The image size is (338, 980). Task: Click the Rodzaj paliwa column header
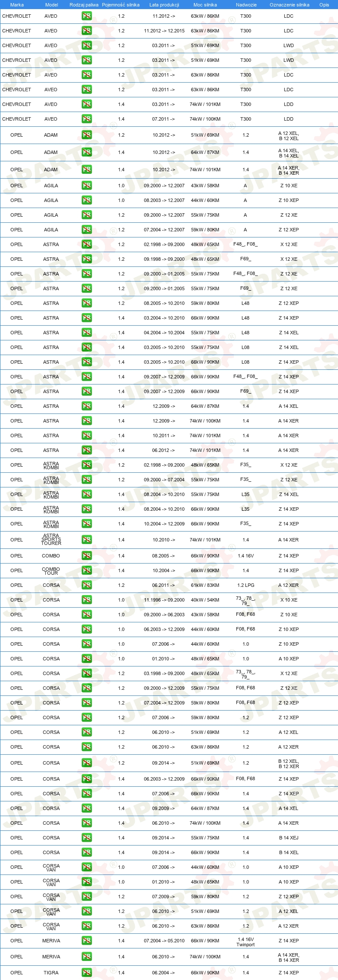[84, 5]
